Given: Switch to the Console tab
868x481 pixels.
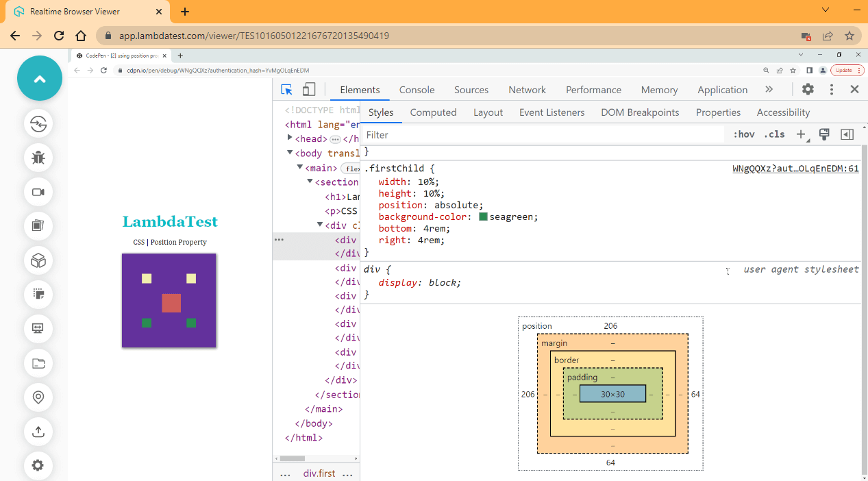Looking at the screenshot, I should pyautogui.click(x=417, y=90).
